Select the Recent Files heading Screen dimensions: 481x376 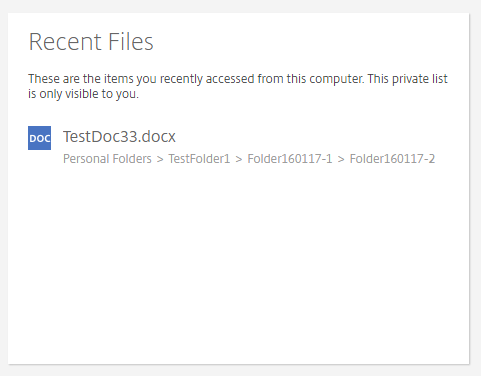tap(91, 42)
